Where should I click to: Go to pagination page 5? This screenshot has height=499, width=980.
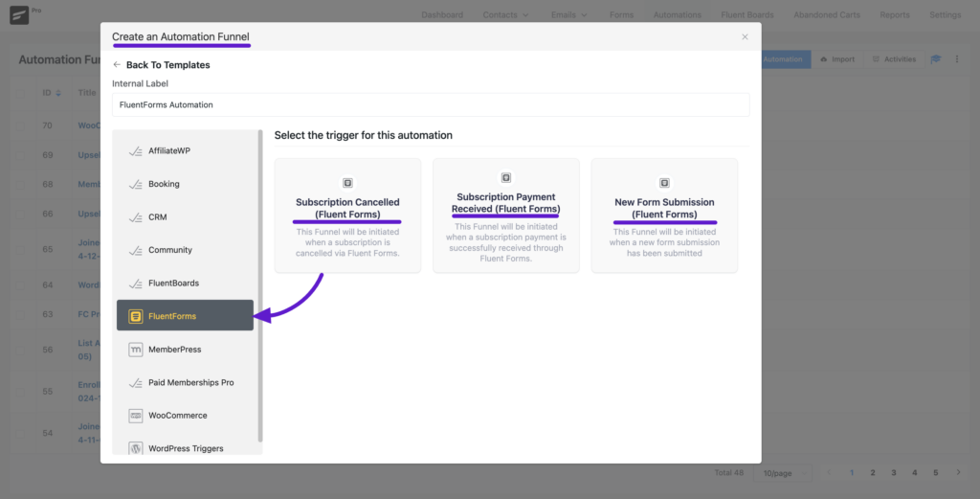[936, 473]
